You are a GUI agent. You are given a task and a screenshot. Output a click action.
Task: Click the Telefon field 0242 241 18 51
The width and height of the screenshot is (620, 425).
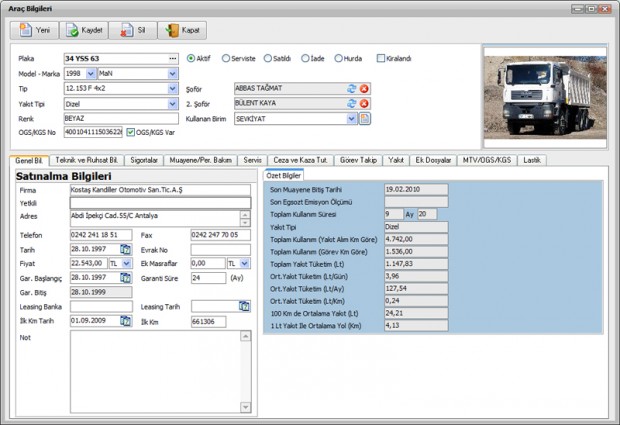click(101, 235)
